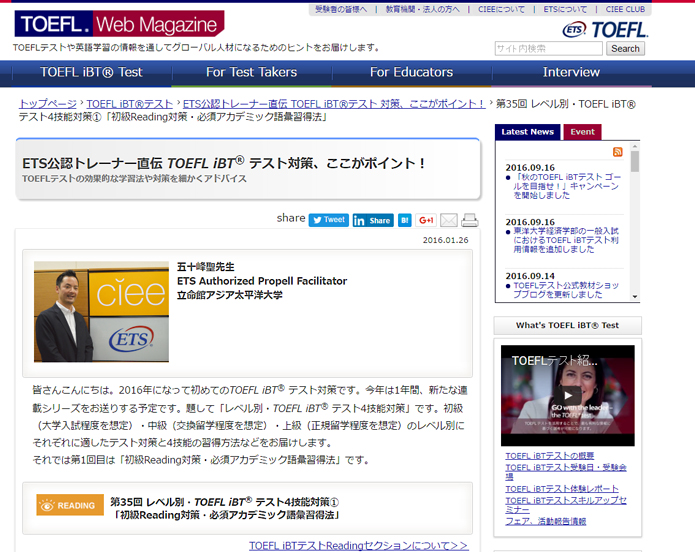Open the TOEFL Web Magazine logo
This screenshot has height=552, width=695.
pos(119,24)
